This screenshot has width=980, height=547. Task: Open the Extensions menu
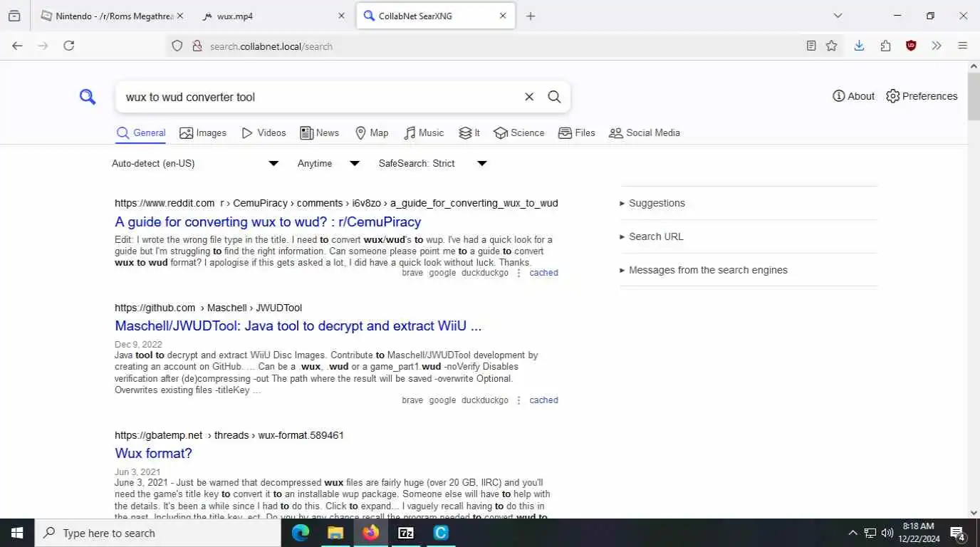[x=885, y=46]
